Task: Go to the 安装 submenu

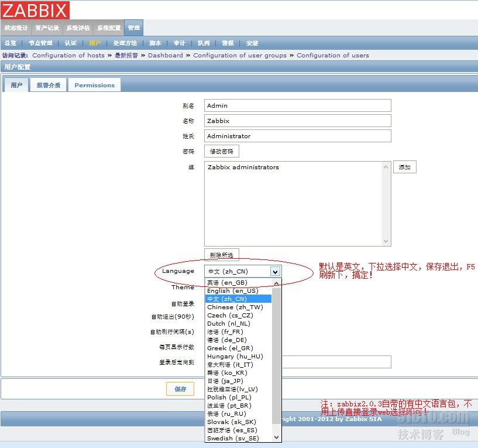Action: 252,43
